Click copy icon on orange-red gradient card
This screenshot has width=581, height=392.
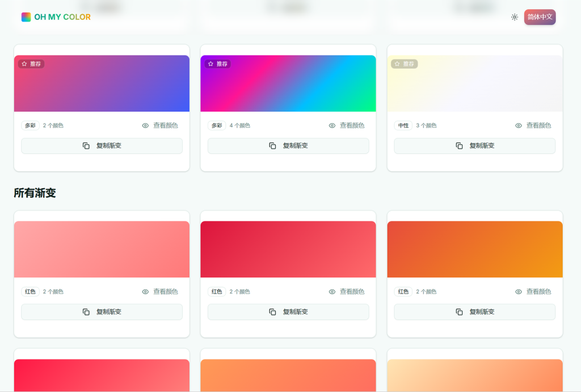pyautogui.click(x=459, y=312)
